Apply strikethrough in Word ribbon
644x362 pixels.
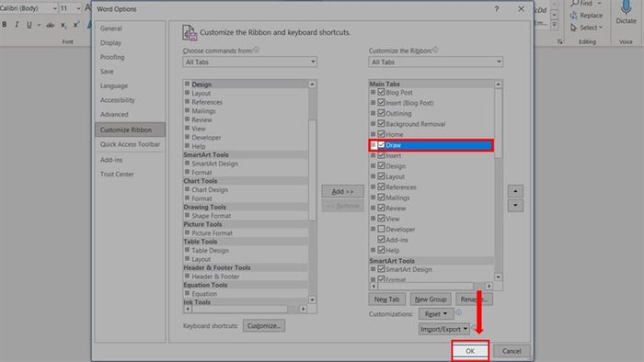[50, 25]
